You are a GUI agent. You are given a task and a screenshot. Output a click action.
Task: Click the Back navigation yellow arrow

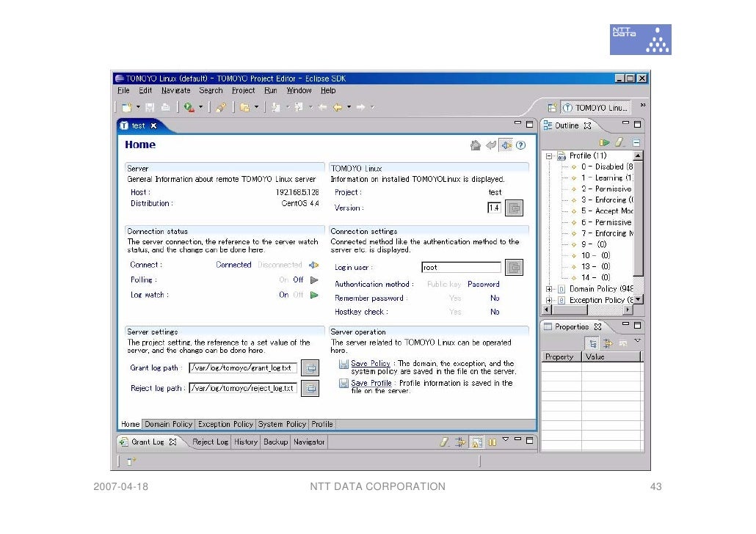pyautogui.click(x=338, y=108)
